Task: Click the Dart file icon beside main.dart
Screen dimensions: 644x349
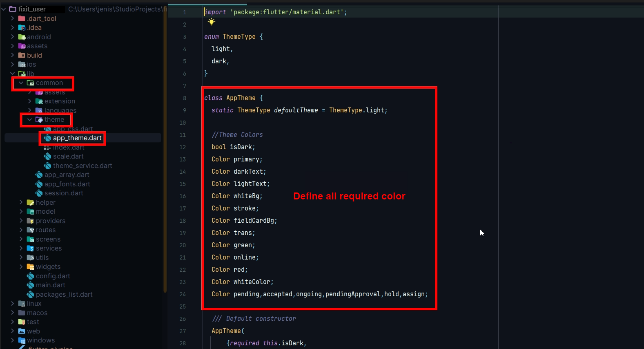Action: point(31,285)
